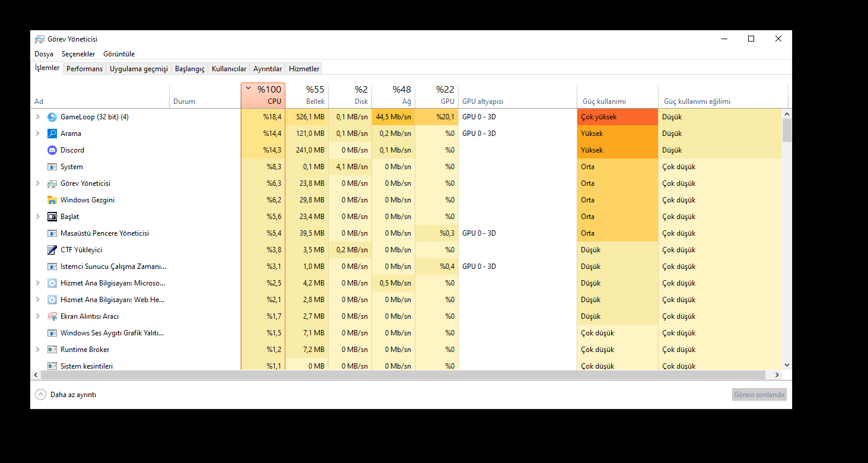The height and width of the screenshot is (463, 868).
Task: Click the Hizmet Ana Bilgisayarı: Microso... gear icon
Action: pyautogui.click(x=52, y=283)
